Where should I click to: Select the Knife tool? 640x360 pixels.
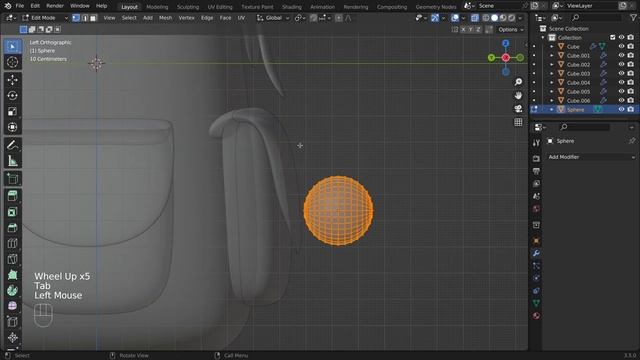tap(13, 260)
